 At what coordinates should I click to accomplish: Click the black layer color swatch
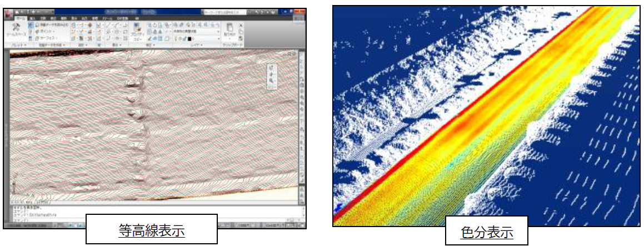(x=190, y=38)
